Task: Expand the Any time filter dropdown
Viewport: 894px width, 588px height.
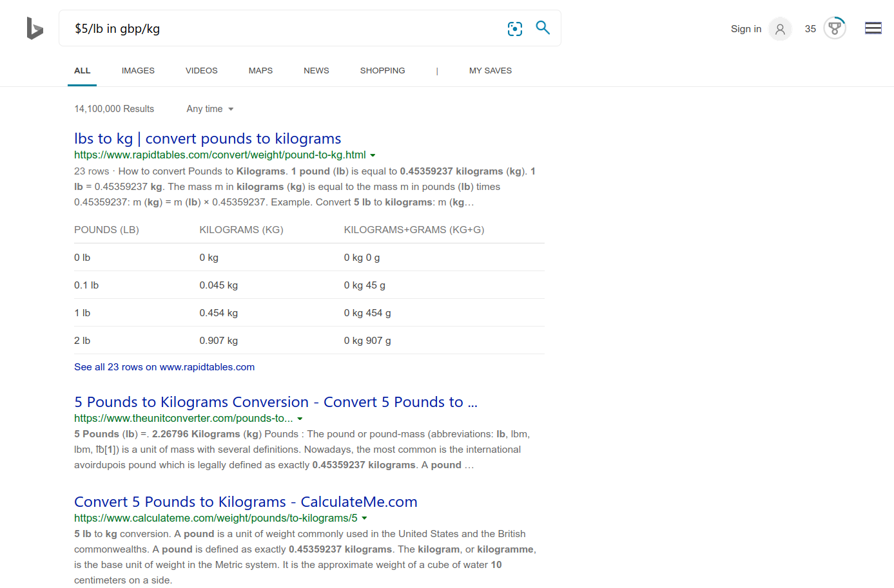Action: [x=210, y=109]
